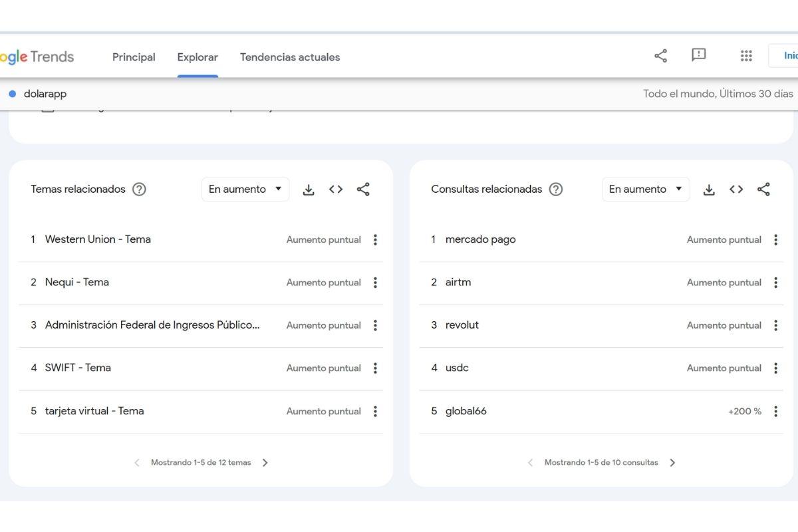The height and width of the screenshot is (532, 798).
Task: Click the dolarapp search term
Action: click(x=45, y=94)
